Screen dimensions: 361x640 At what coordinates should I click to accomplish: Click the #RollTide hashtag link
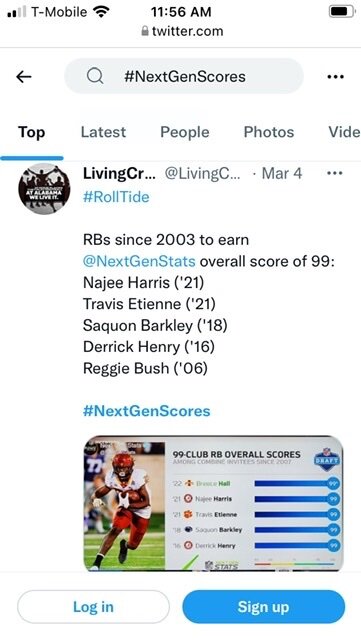116,197
